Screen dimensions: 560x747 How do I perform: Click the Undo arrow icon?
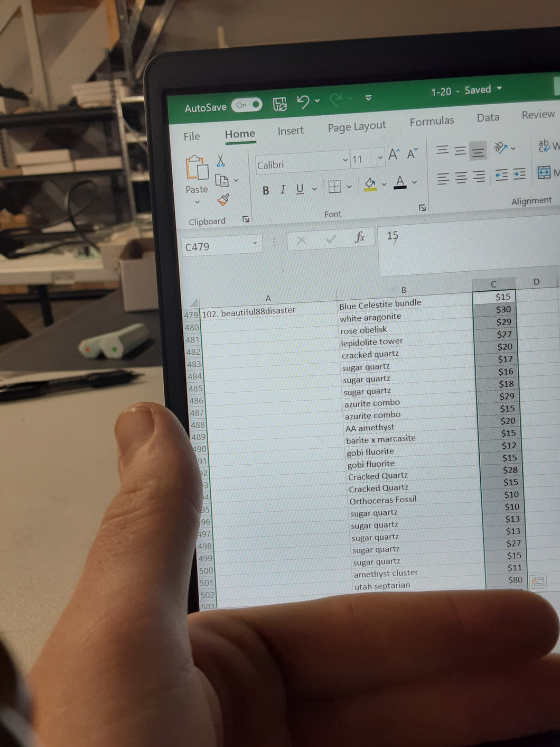coord(303,102)
